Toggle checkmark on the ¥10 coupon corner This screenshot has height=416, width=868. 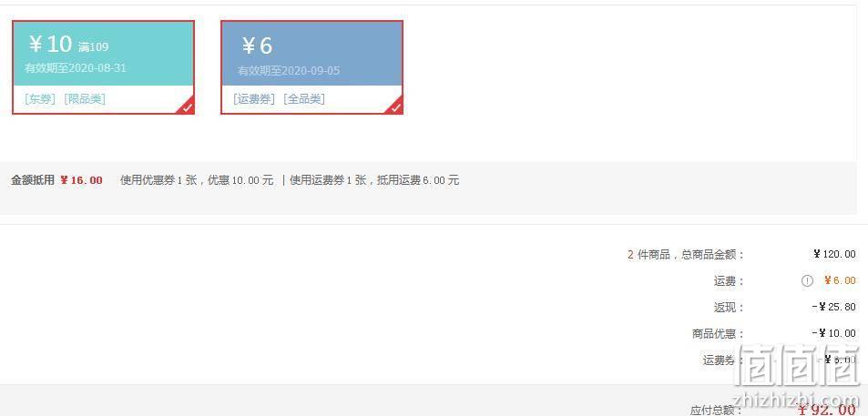tap(187, 107)
